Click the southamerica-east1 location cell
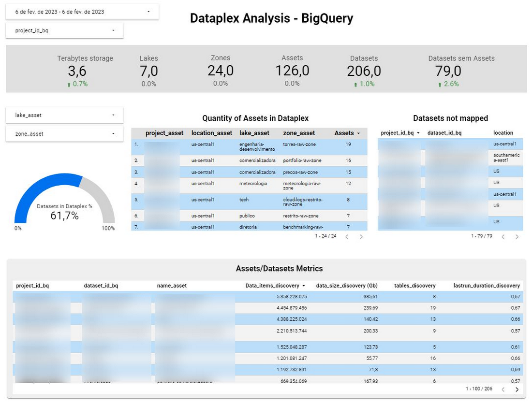Image resolution: width=532 pixels, height=404 pixels. pos(506,158)
